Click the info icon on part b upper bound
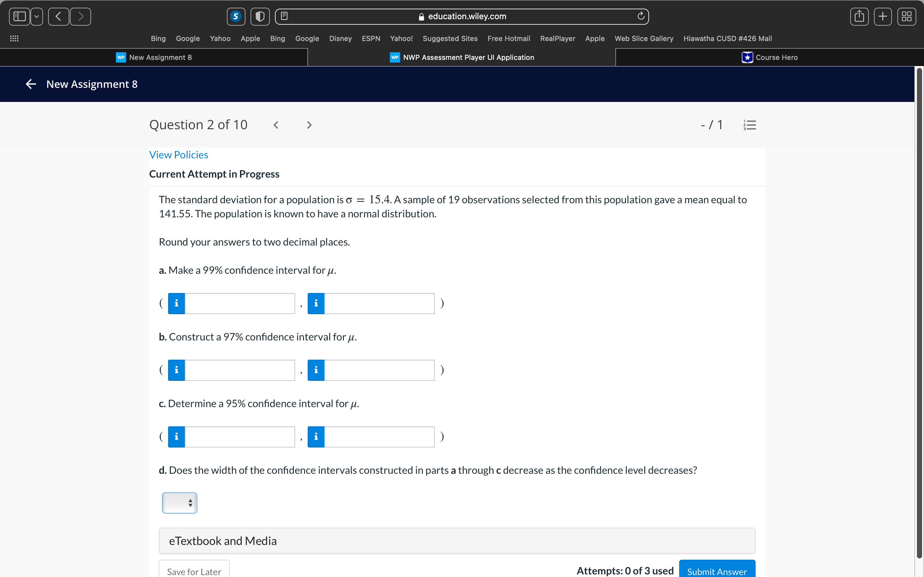924x577 pixels. pyautogui.click(x=316, y=370)
